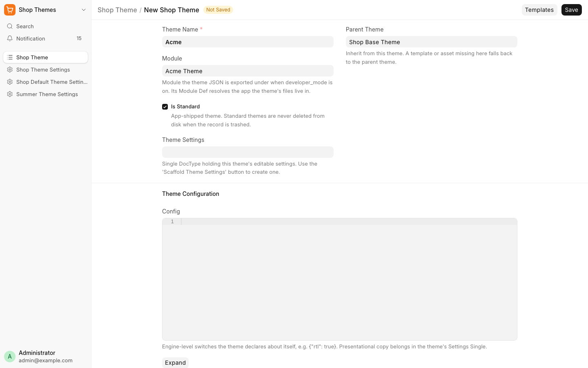Go to Shop Theme breadcrumb link
Viewport: 588px width, 368px height.
click(x=117, y=10)
